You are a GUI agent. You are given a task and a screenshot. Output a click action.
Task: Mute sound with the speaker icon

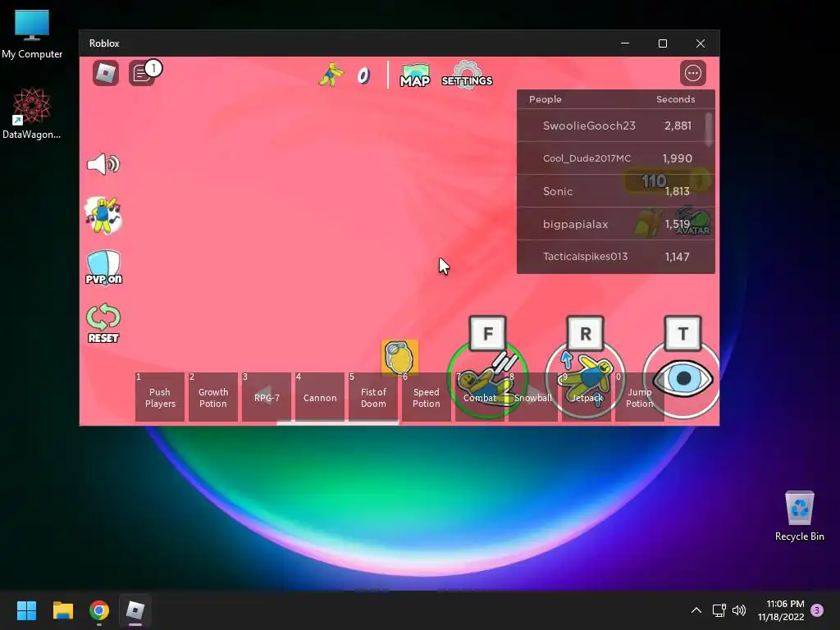tap(103, 164)
